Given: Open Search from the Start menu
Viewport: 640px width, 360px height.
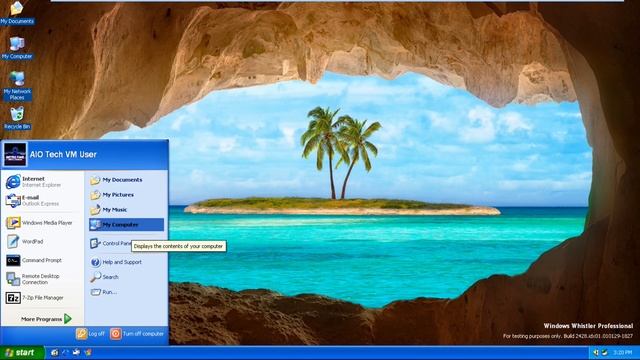Looking at the screenshot, I should (x=127, y=277).
